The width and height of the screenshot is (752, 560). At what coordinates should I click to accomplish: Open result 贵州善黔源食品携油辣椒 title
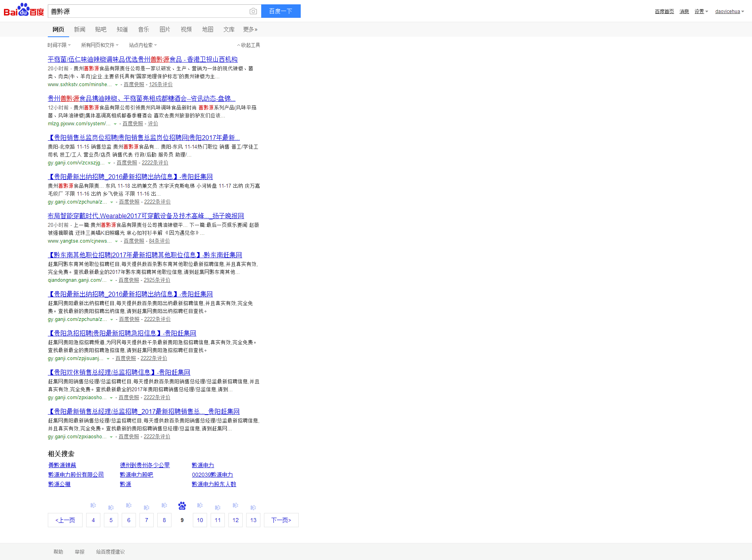point(141,98)
